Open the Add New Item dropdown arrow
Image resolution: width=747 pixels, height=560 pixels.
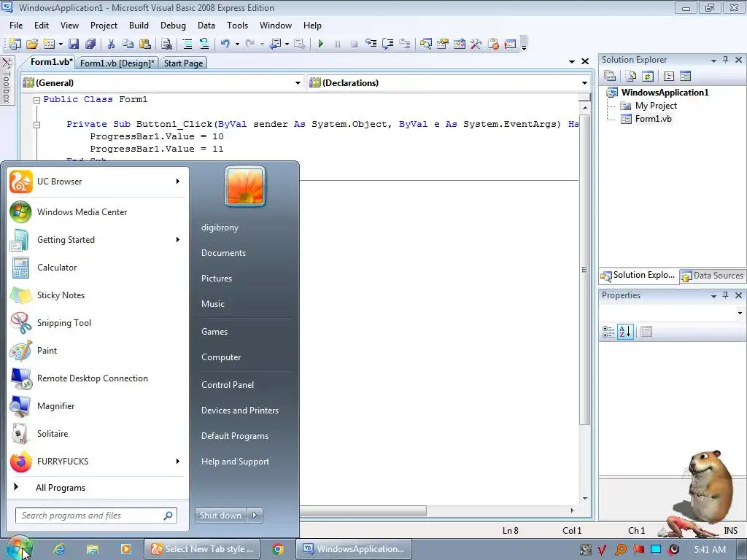(61, 44)
